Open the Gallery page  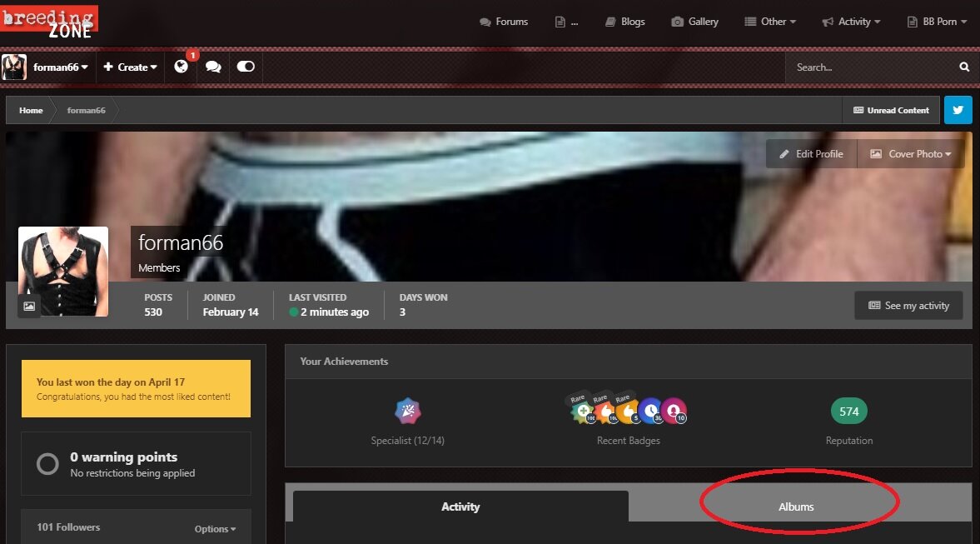(695, 22)
